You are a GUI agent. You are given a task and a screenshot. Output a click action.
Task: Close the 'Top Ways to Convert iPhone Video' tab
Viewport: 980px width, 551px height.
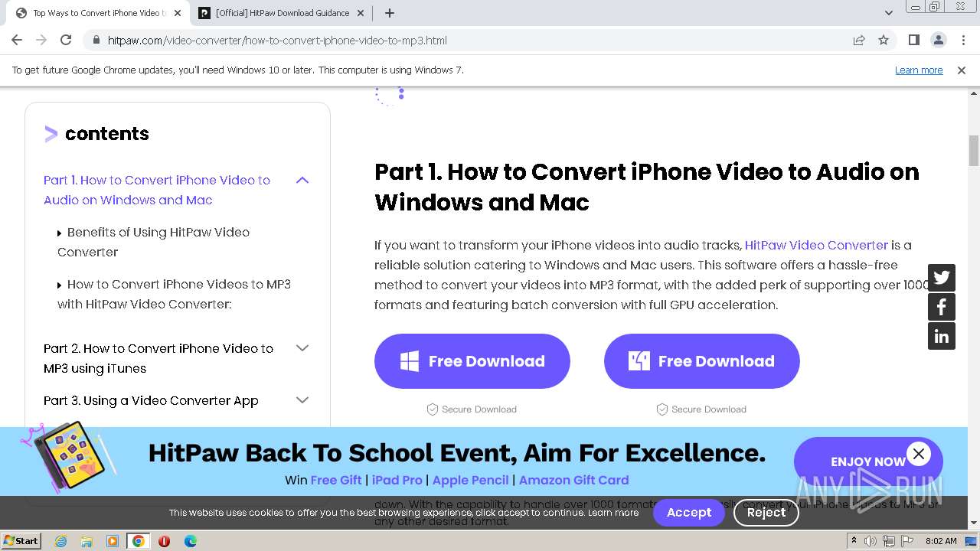[x=178, y=13]
